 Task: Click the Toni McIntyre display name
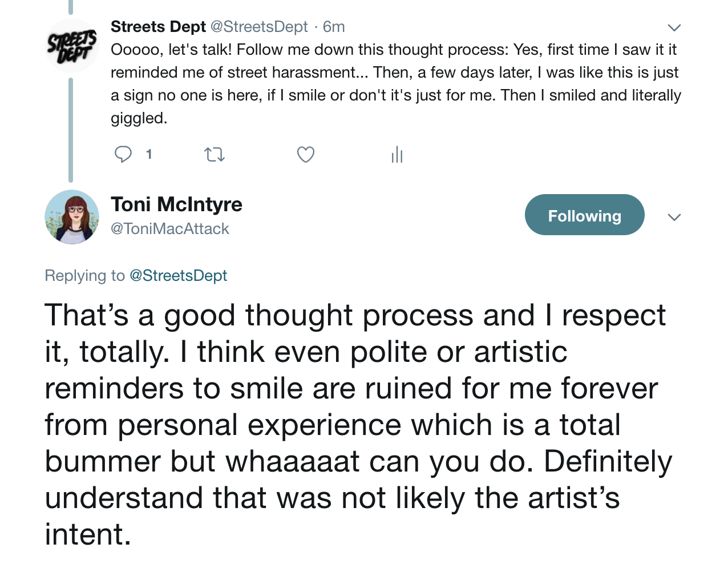point(176,204)
